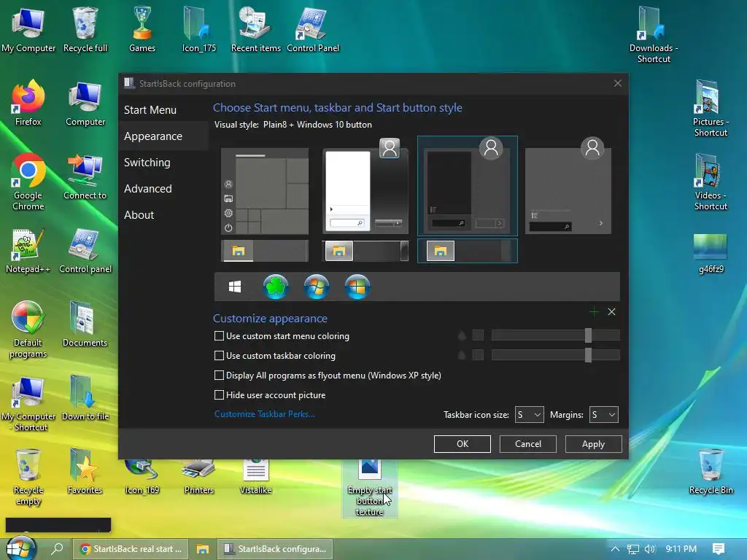Open Firefox desktop icon
747x560 pixels.
(x=28, y=103)
